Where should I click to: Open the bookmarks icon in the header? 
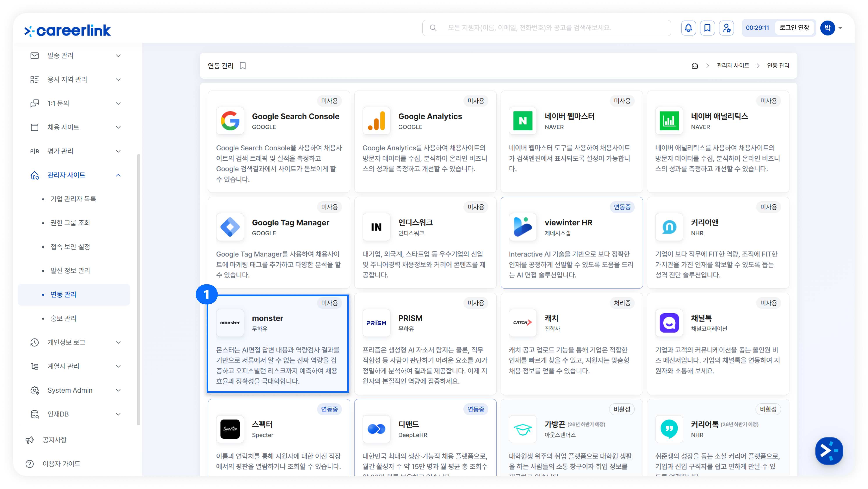[707, 28]
